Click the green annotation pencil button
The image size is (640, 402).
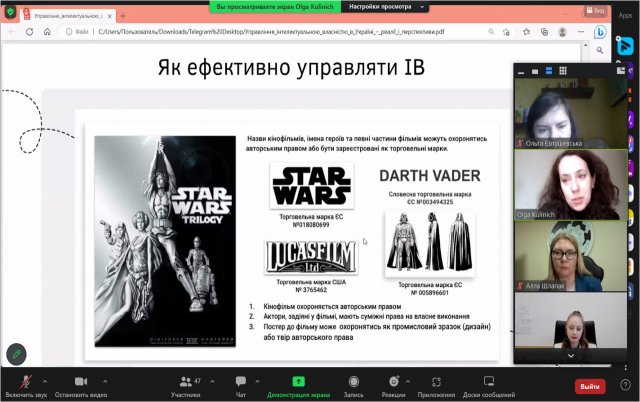tap(16, 352)
